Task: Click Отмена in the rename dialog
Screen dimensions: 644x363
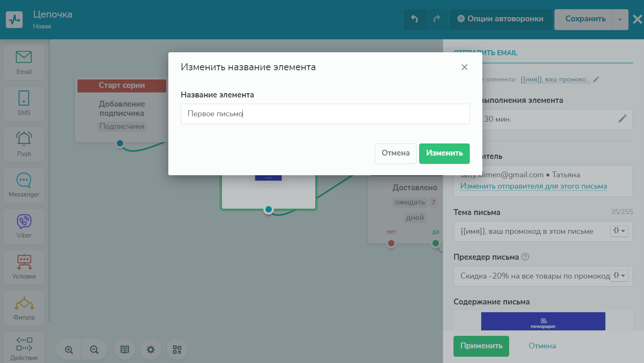Action: (395, 153)
